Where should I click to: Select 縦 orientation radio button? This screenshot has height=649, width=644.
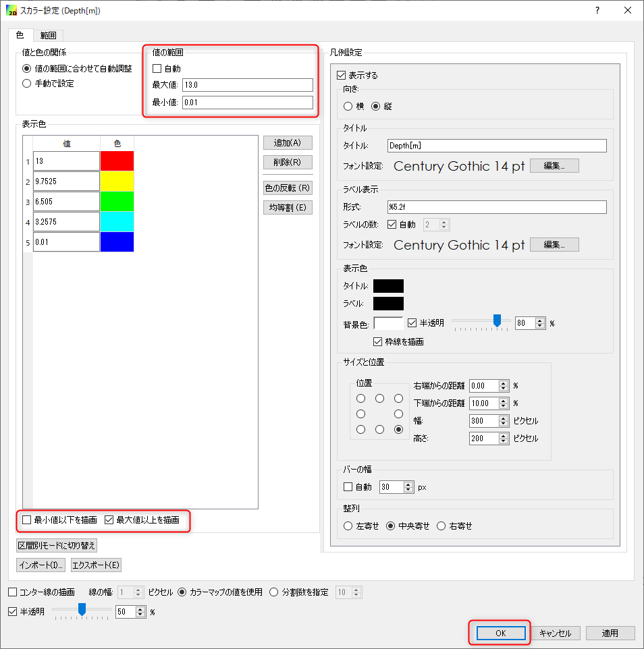(375, 107)
